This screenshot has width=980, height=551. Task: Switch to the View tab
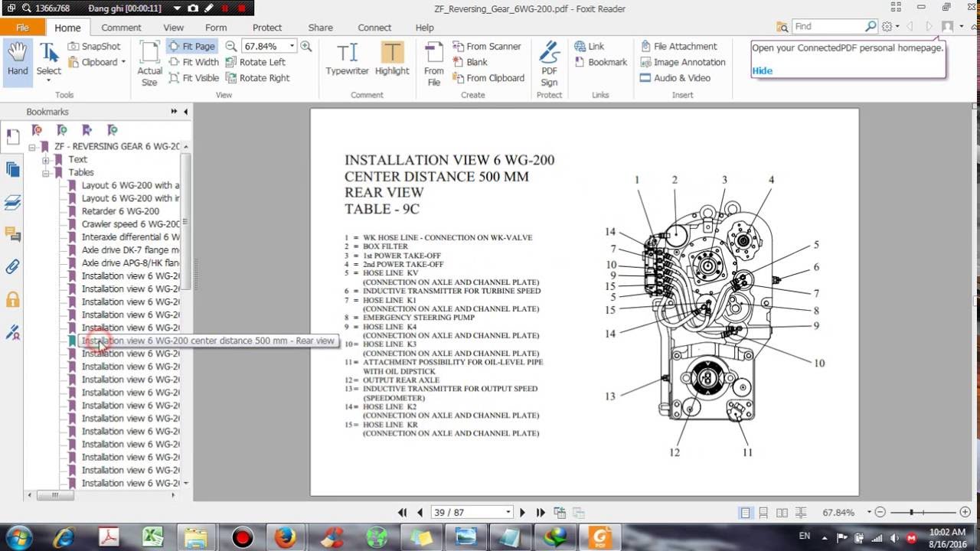tap(173, 28)
